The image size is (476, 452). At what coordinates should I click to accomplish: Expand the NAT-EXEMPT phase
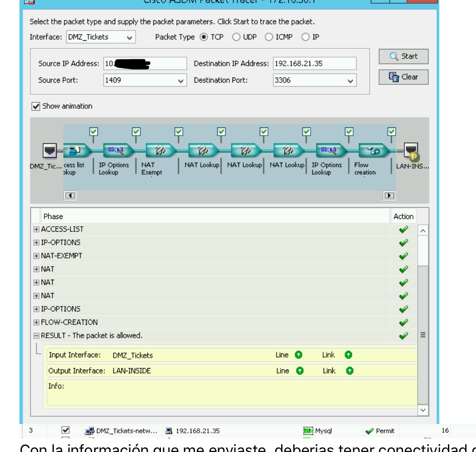36,256
